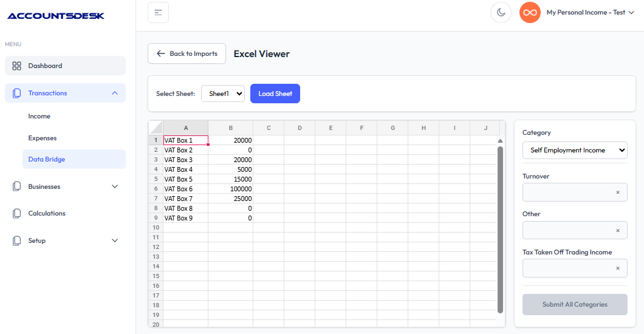Screen dimensions: 644x334
Task: Select row 20 header
Action: (156, 324)
